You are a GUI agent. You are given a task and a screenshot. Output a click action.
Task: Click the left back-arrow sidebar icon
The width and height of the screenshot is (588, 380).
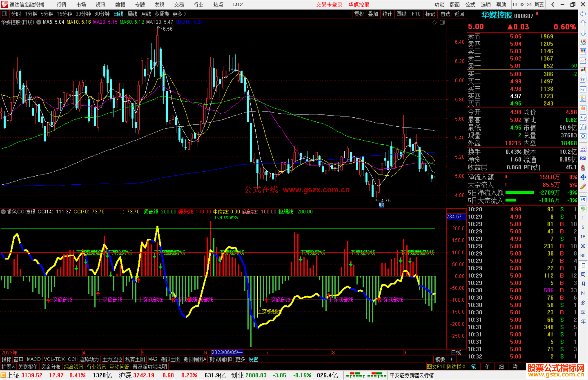pyautogui.click(x=583, y=14)
